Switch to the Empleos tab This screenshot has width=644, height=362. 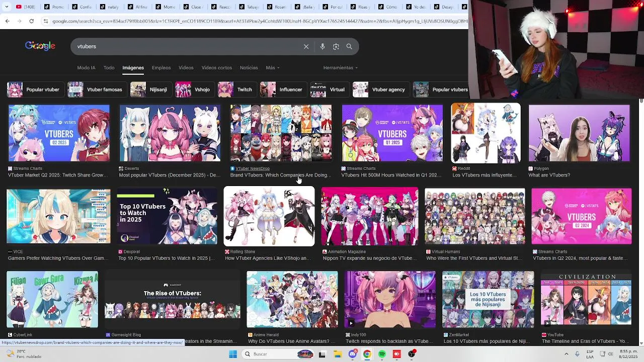click(162, 67)
